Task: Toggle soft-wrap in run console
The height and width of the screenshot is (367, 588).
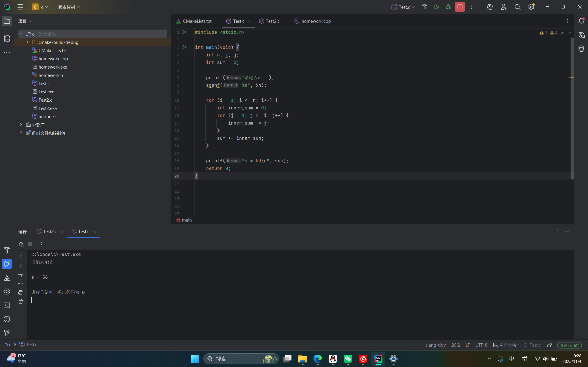Action: coord(21,275)
